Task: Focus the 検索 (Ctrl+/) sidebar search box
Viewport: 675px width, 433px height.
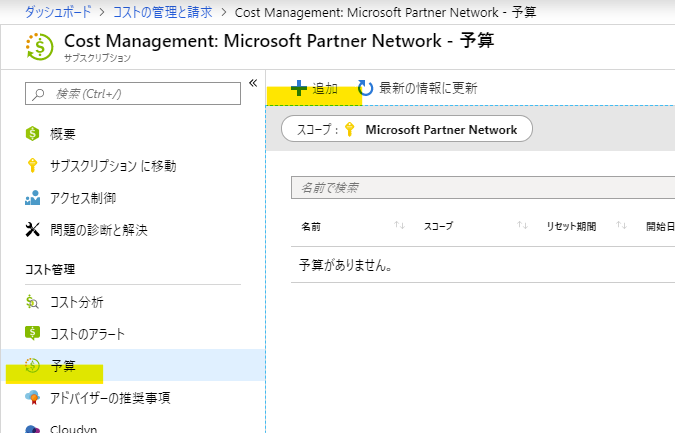Action: pyautogui.click(x=133, y=93)
